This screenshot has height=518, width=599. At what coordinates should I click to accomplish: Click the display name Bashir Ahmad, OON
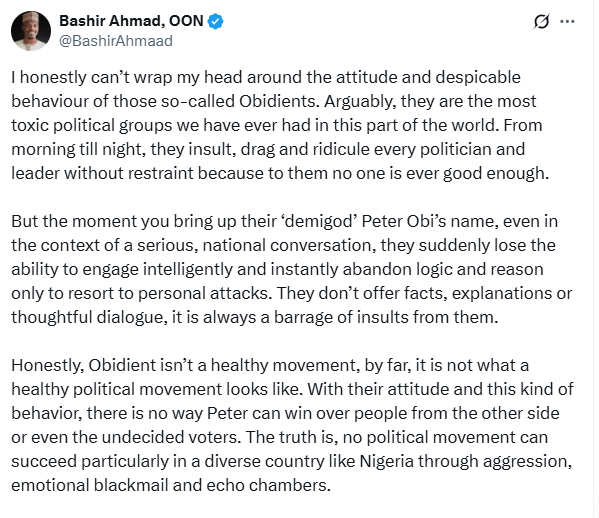pyautogui.click(x=131, y=21)
